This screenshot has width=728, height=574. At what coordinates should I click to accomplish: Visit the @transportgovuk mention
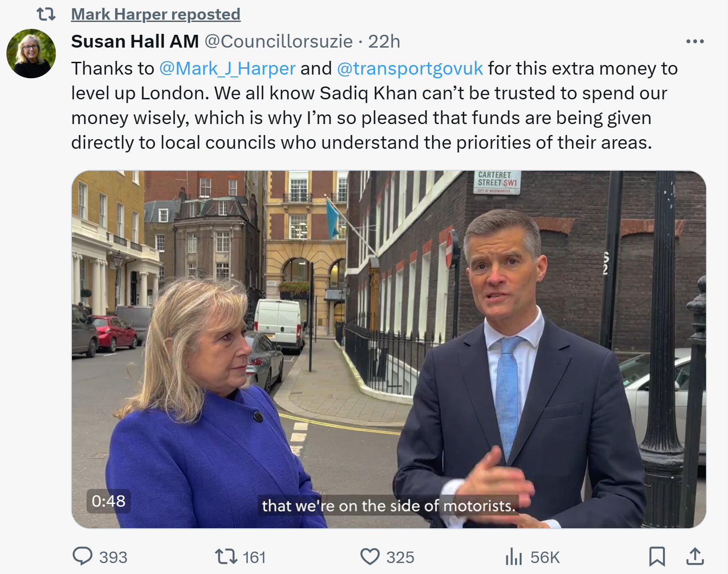point(410,69)
